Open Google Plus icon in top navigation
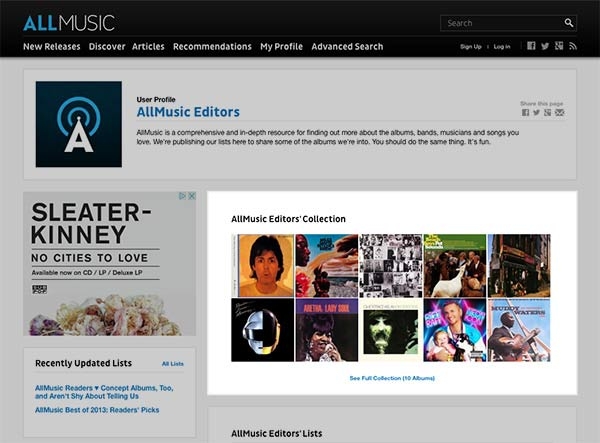 559,46
